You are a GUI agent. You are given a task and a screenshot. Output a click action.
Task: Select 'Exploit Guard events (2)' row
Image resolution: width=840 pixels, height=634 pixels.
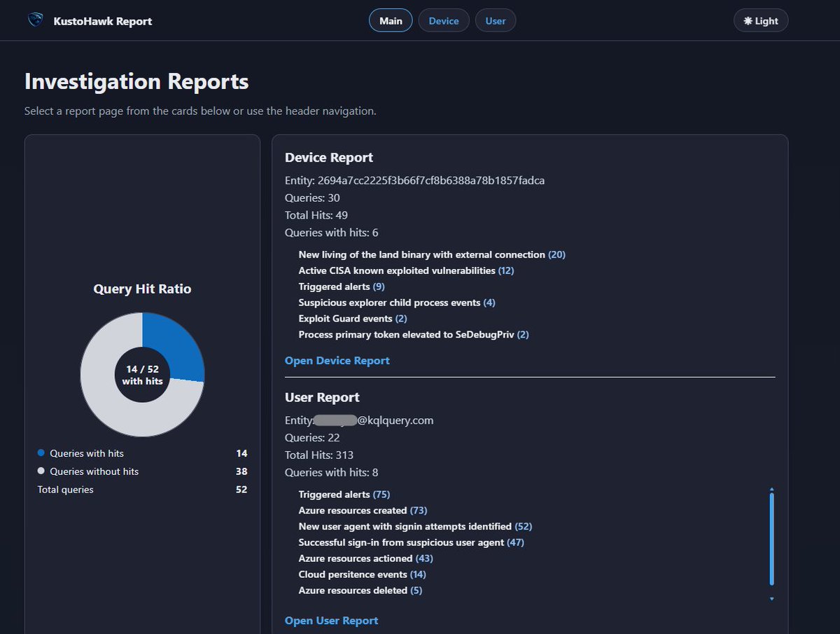[353, 319]
